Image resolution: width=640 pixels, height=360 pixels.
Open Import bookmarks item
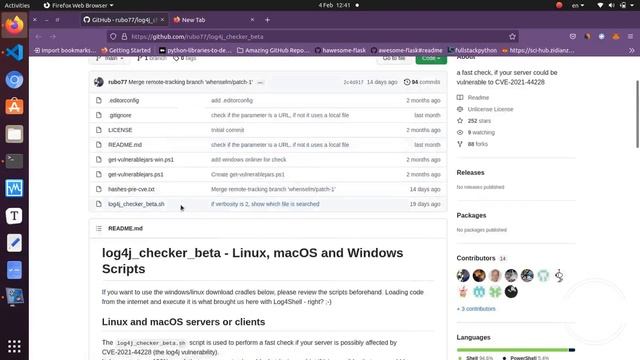[65, 50]
